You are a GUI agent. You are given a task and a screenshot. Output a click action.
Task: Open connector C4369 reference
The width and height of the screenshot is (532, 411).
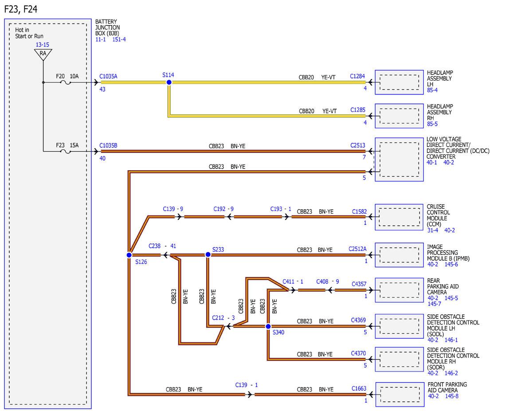pyautogui.click(x=359, y=320)
